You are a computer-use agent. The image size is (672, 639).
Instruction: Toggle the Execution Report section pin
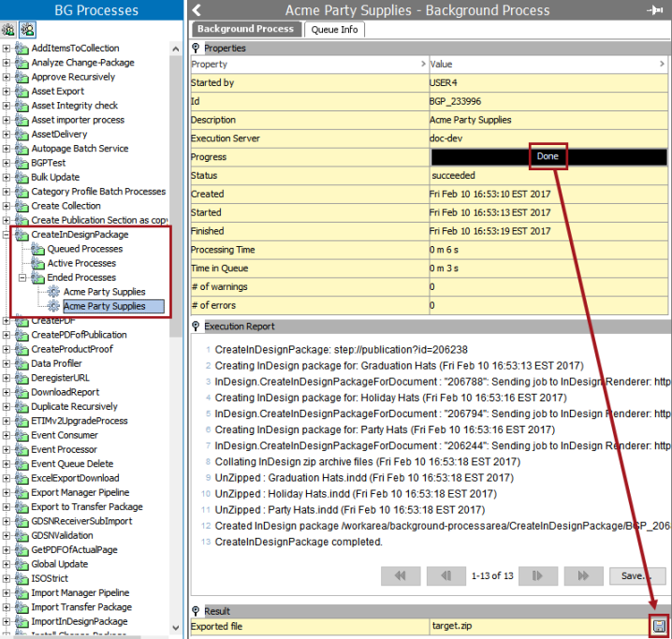[x=196, y=327]
